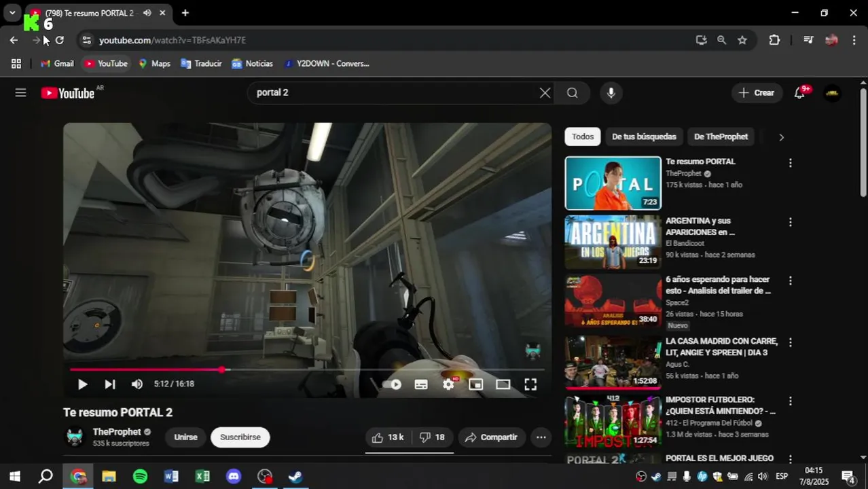Click browser back arrow
This screenshot has width=868, height=489.
(14, 40)
